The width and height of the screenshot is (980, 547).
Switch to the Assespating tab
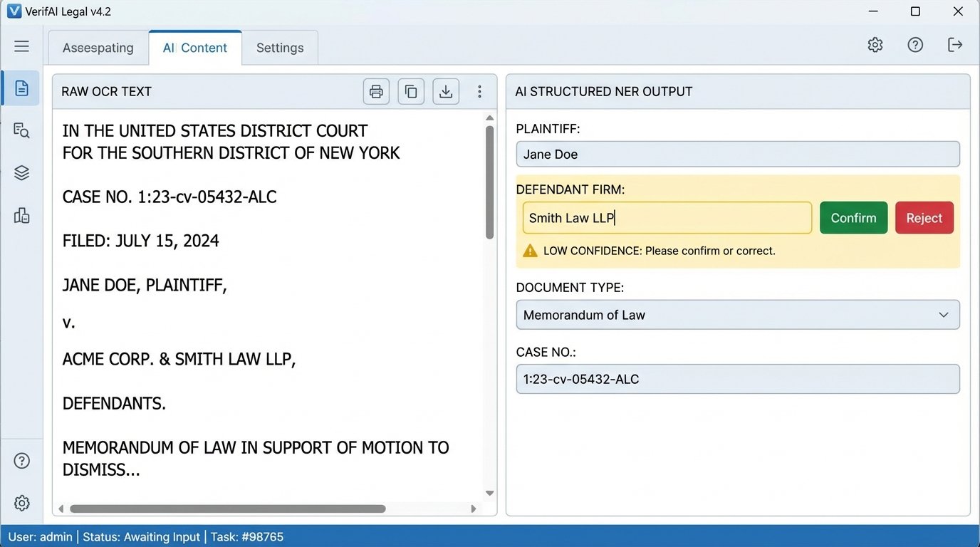point(98,47)
